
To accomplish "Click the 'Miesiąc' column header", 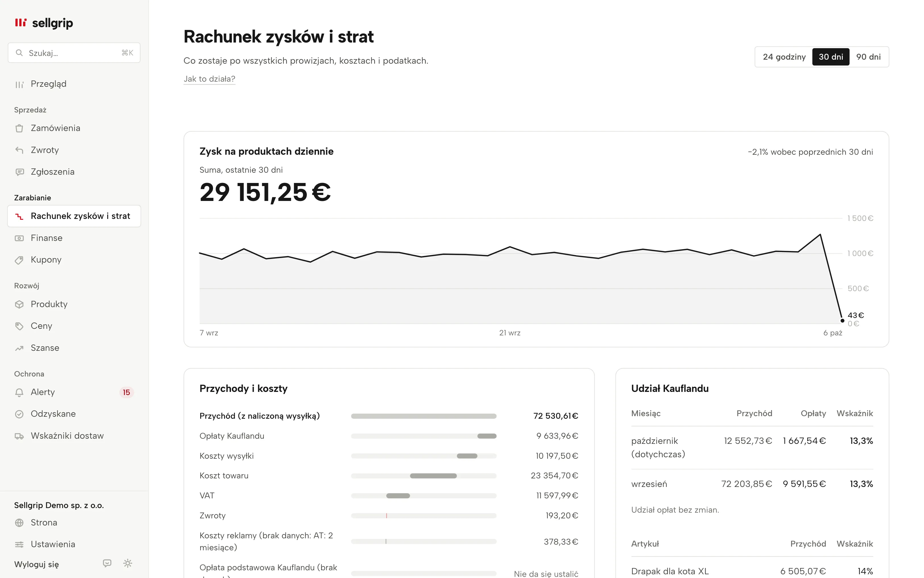I will [646, 414].
